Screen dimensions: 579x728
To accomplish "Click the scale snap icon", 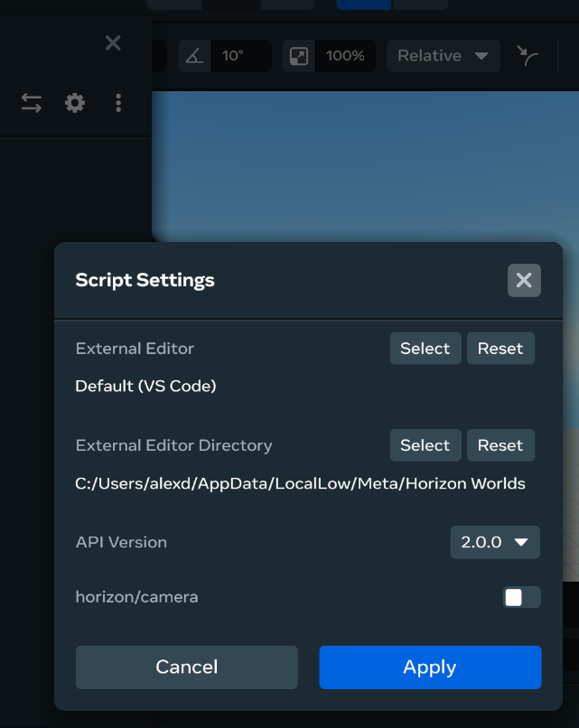I will point(299,56).
